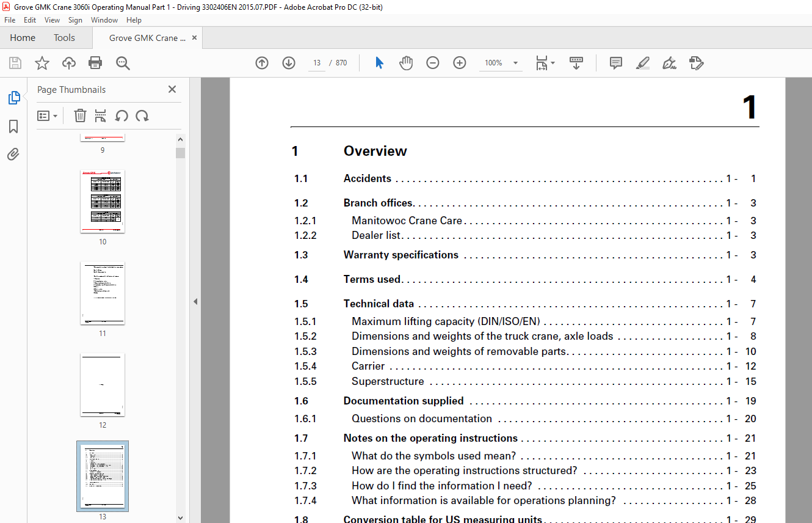
Task: Go to 'Questions on documentation' entry
Action: [x=422, y=419]
